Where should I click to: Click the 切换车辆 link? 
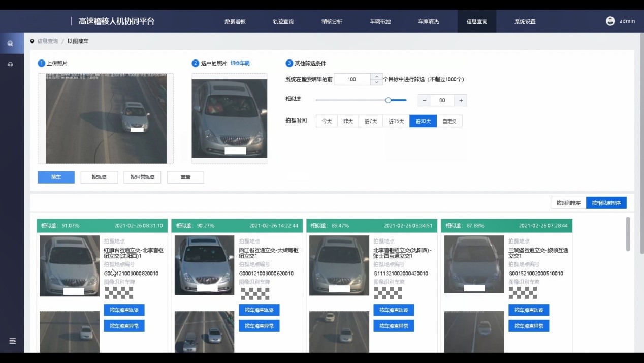tap(240, 63)
